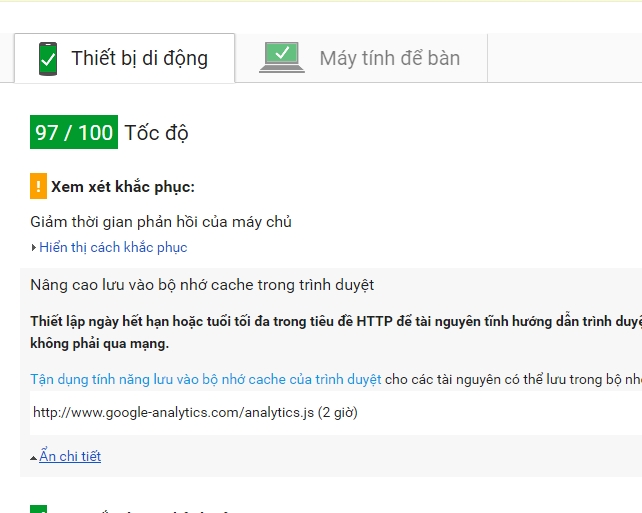This screenshot has height=513, width=642.
Task: Click the laptop checkmark icon
Action: point(282,57)
